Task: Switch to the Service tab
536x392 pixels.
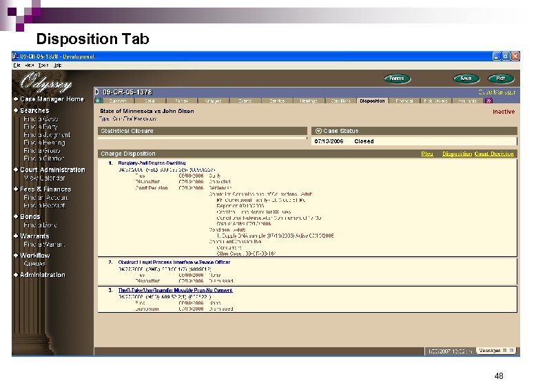Action: [277, 101]
